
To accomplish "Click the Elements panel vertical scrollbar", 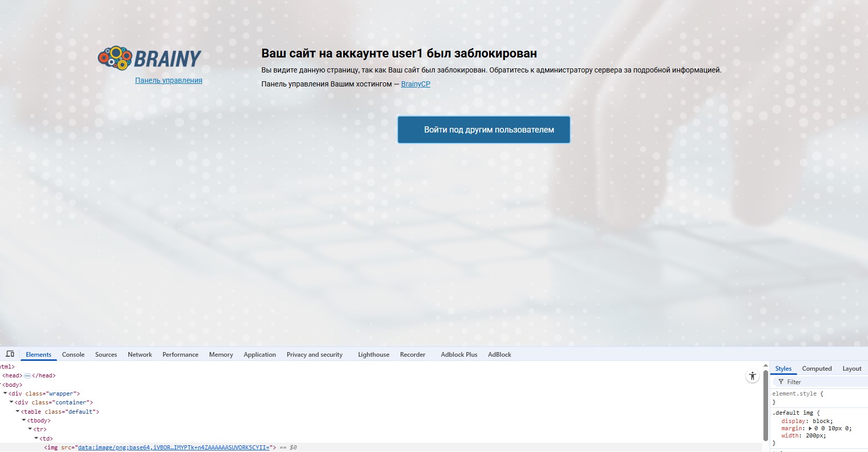I will point(766,404).
